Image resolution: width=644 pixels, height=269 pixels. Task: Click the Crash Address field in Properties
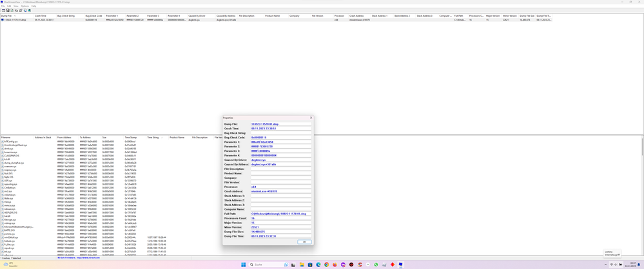point(281,191)
